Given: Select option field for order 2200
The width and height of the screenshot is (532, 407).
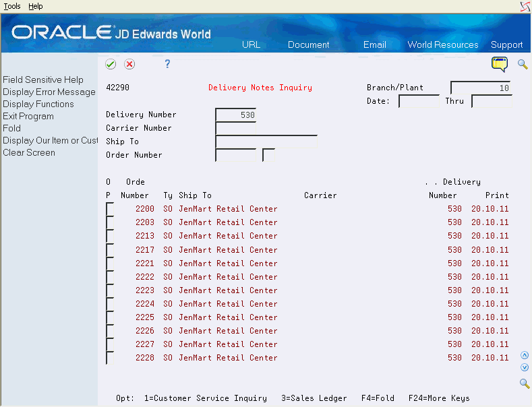Looking at the screenshot, I should (x=110, y=209).
